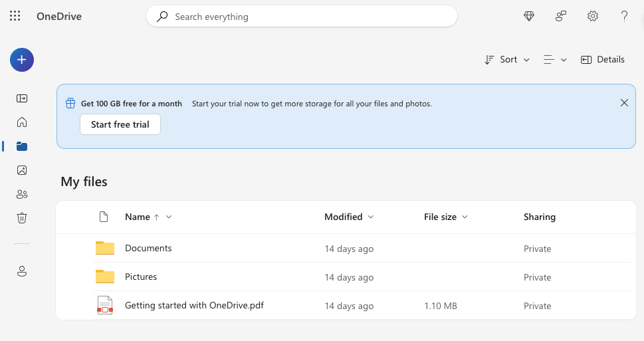Viewport: 644px width, 341px height.
Task: Click Pictures modified 14 days ago
Action: tap(349, 277)
